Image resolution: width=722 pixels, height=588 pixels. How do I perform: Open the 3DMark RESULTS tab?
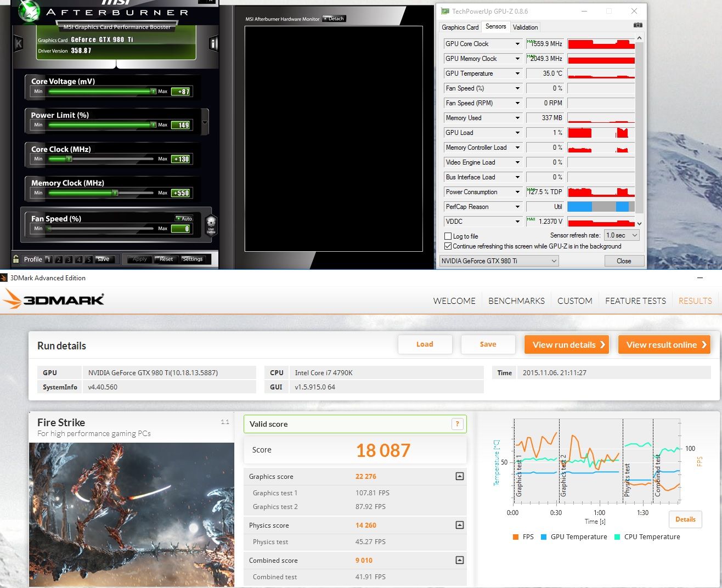pos(695,301)
